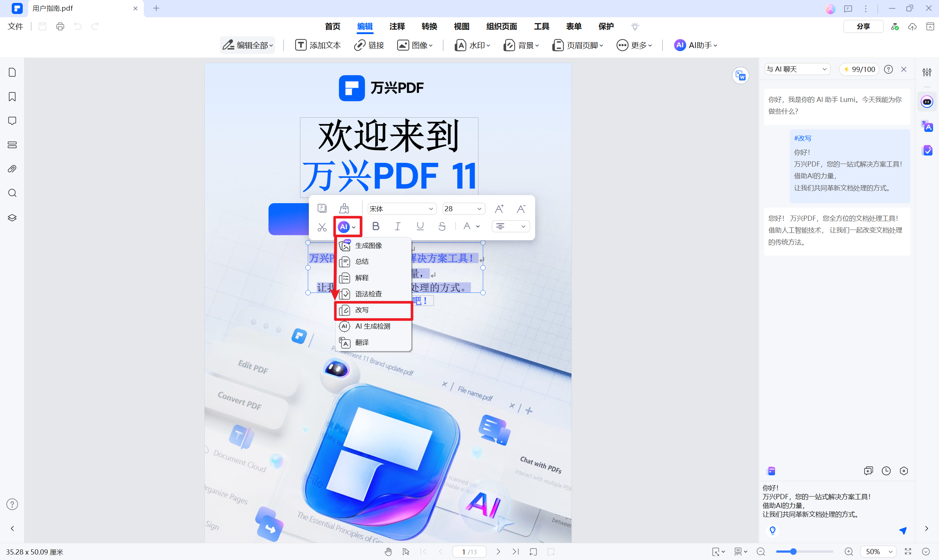Select the hand pan tool in status bar

(x=388, y=552)
